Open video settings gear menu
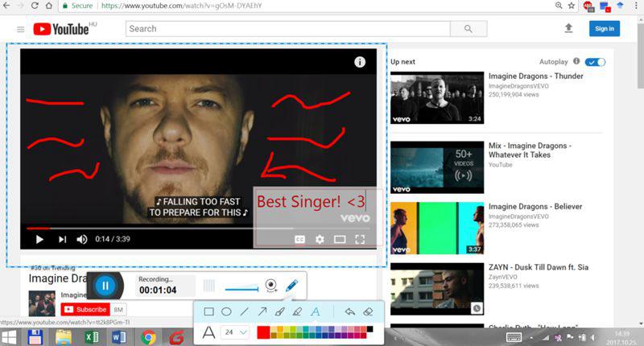Screen dimensions: 644x346 pos(320,239)
